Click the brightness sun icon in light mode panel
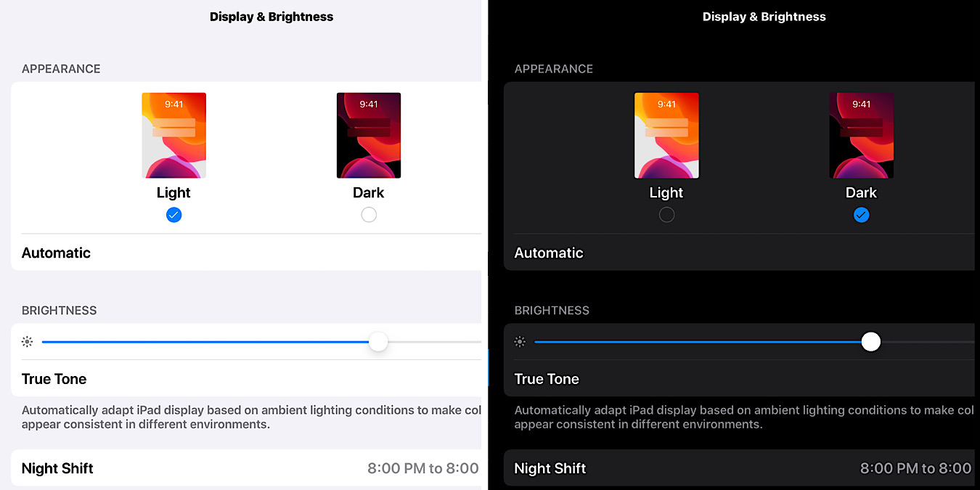Screen dimensions: 980x490 [27, 341]
